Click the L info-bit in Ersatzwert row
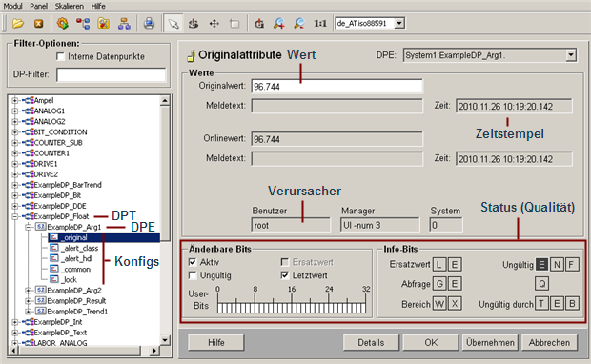Viewport: 591px width, 364px height. click(x=439, y=265)
